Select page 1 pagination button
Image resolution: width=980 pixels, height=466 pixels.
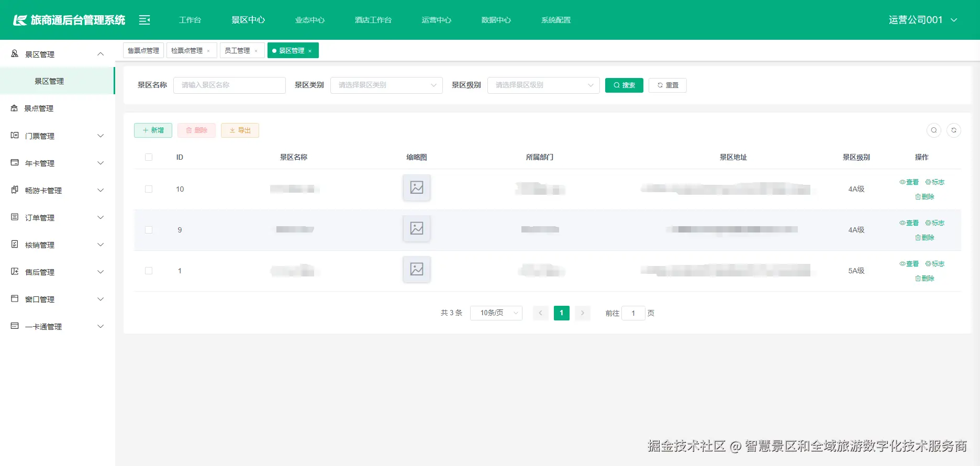(562, 313)
